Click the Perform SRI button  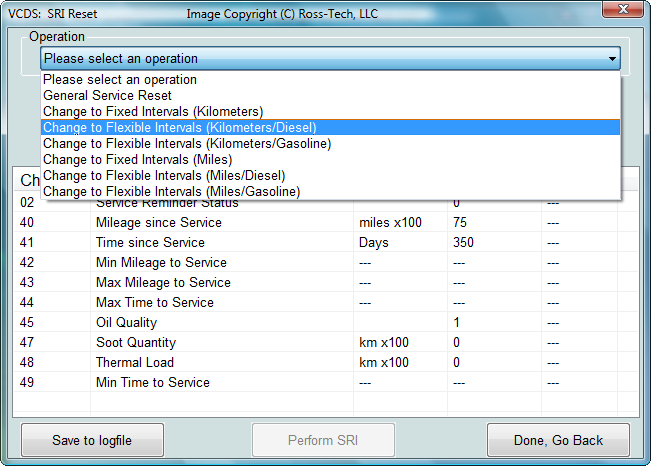click(x=323, y=440)
